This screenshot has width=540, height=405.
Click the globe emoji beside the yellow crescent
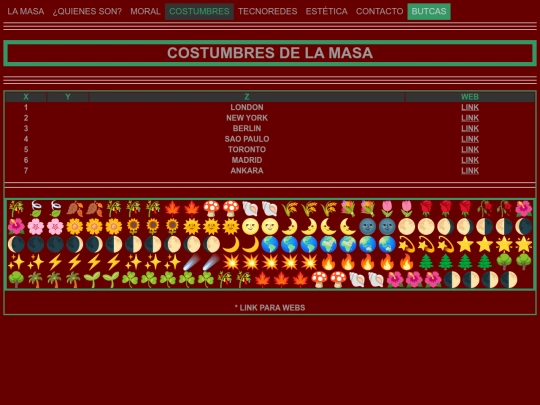point(270,244)
